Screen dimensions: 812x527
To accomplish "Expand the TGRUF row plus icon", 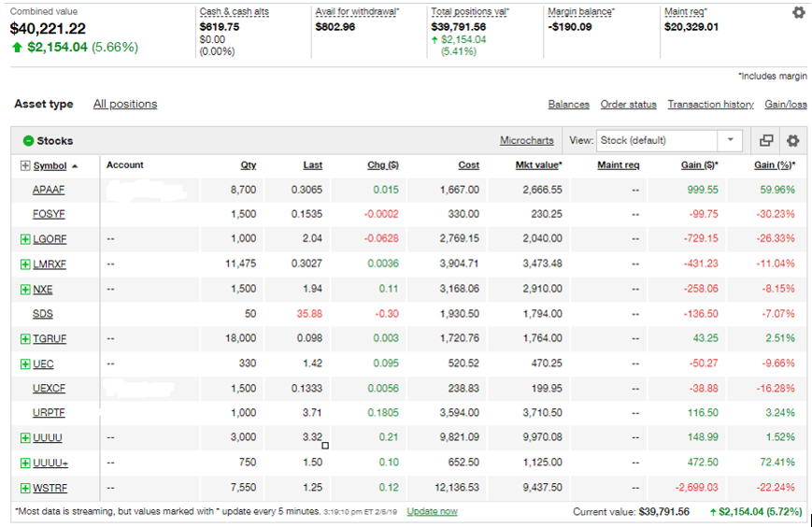I will 25,338.
